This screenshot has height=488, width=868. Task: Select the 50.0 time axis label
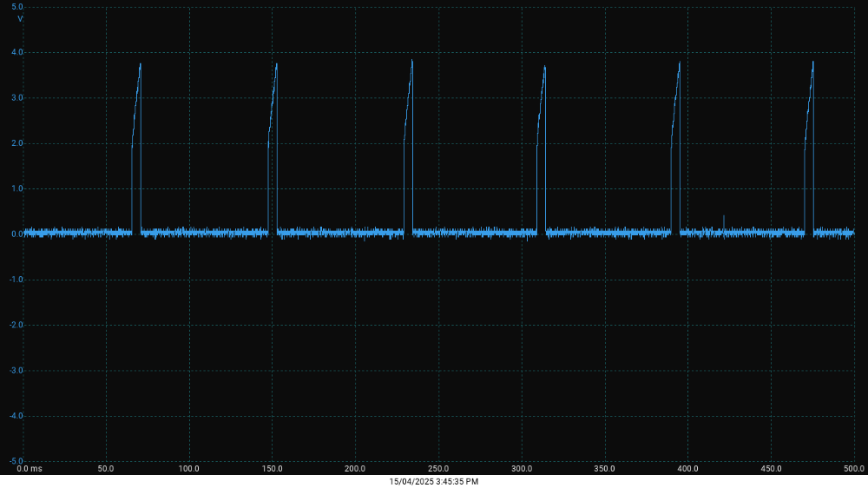[106, 469]
